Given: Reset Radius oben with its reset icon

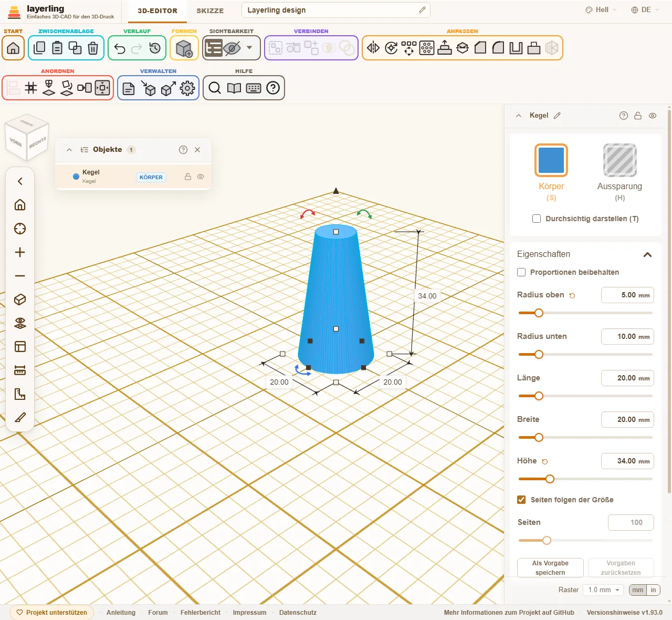Looking at the screenshot, I should (x=572, y=295).
